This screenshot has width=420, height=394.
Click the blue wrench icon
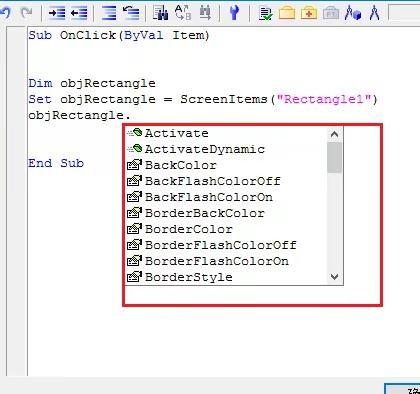234,13
